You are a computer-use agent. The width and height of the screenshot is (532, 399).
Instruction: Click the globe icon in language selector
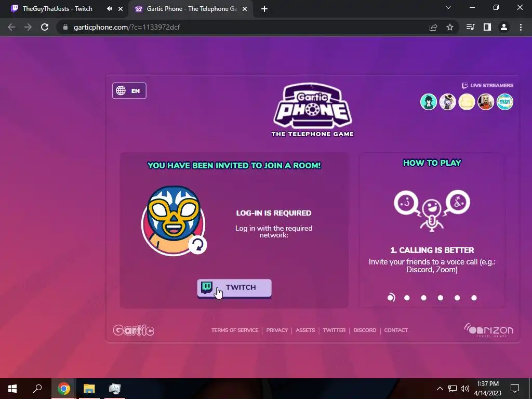(121, 90)
